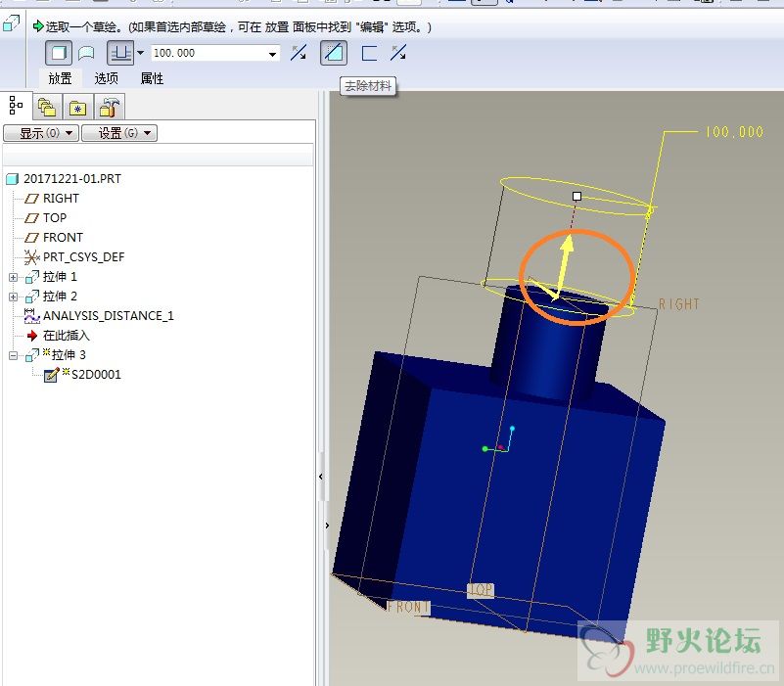Click the FRONT plane icon in tree
Screen dimensions: 784x686
32,238
